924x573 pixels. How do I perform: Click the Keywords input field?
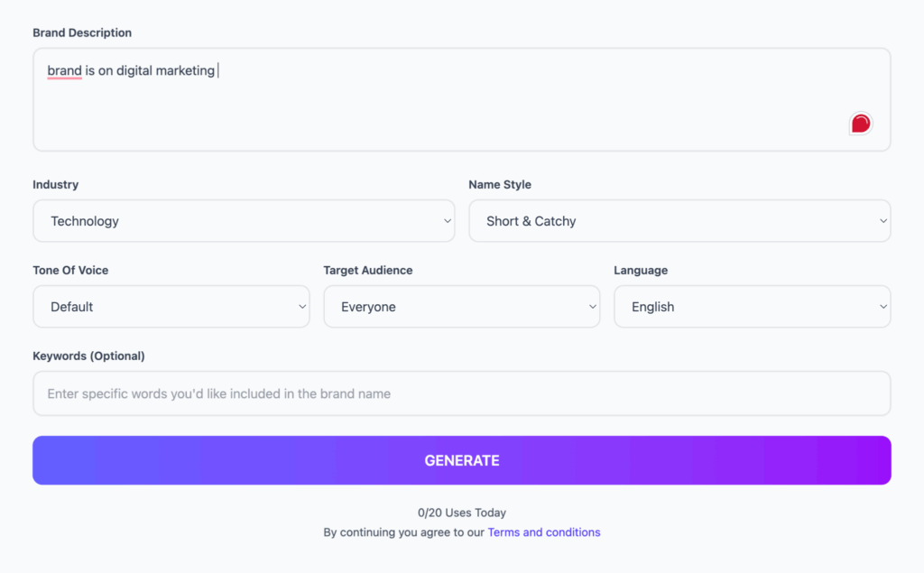point(461,393)
